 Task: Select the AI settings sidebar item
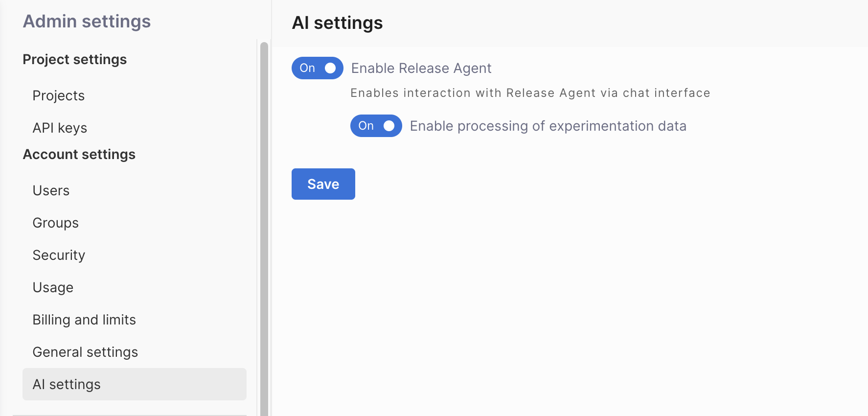[67, 384]
